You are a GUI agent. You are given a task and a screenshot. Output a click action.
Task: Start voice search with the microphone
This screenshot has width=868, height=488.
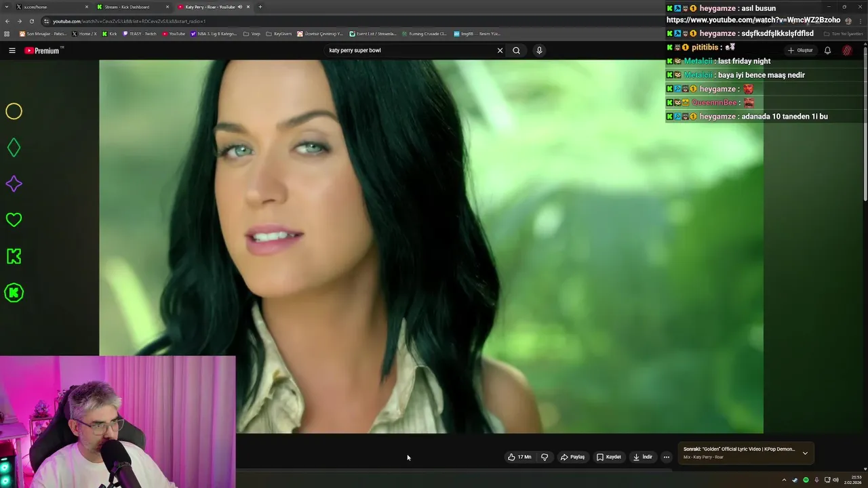tap(539, 50)
